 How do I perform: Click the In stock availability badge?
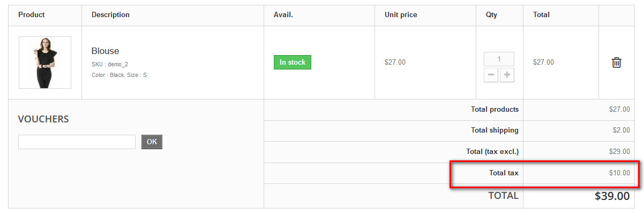292,63
